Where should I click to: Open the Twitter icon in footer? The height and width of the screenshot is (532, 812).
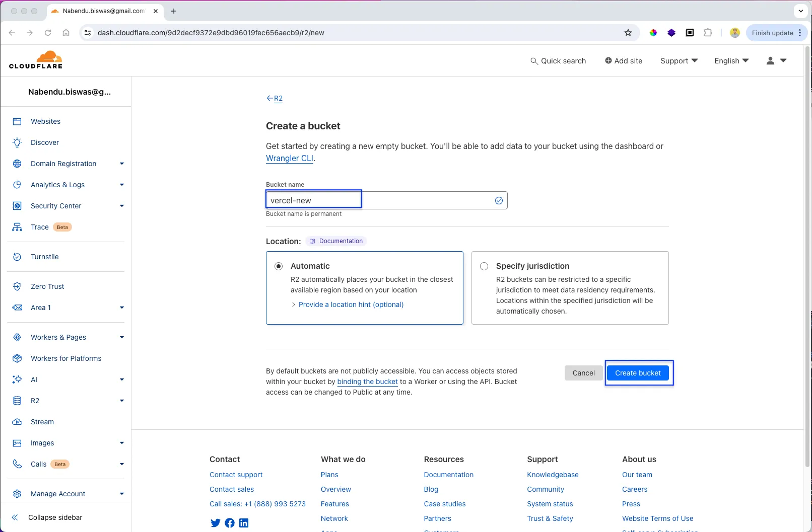click(216, 523)
